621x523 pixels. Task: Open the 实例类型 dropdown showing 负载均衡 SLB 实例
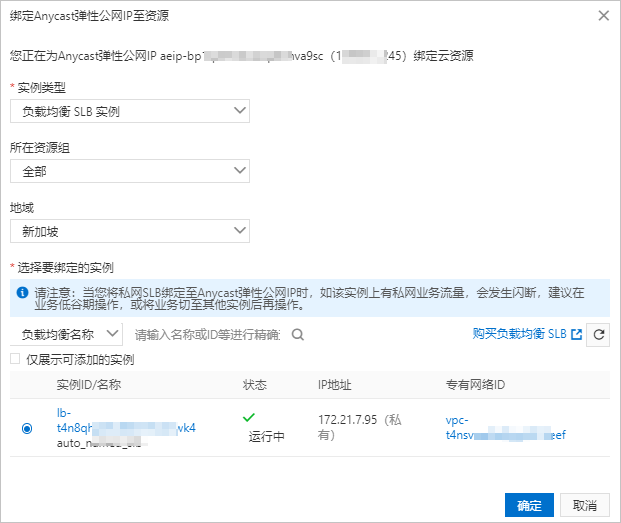tap(130, 111)
